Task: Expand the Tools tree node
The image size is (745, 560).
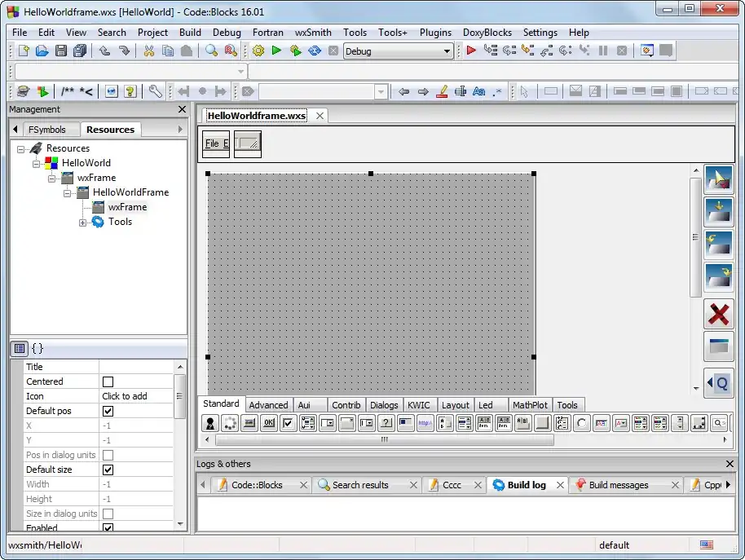Action: coord(83,222)
